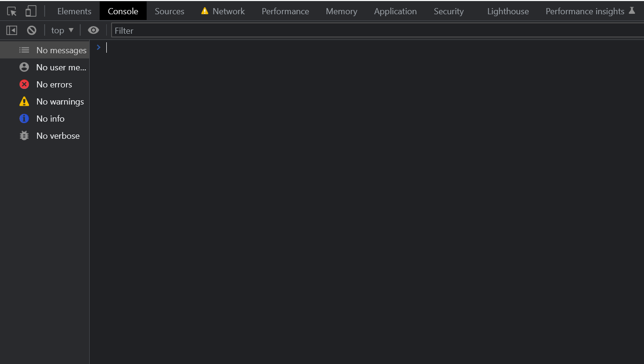Image resolution: width=644 pixels, height=364 pixels.
Task: Activate the inspect element picker icon
Action: (12, 11)
